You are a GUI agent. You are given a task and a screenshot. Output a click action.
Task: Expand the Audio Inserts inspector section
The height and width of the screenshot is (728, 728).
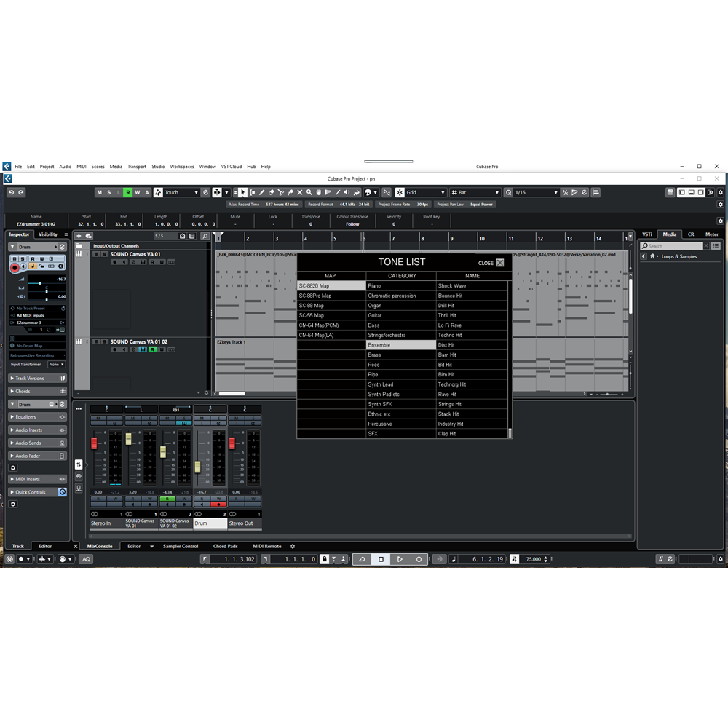(38, 430)
